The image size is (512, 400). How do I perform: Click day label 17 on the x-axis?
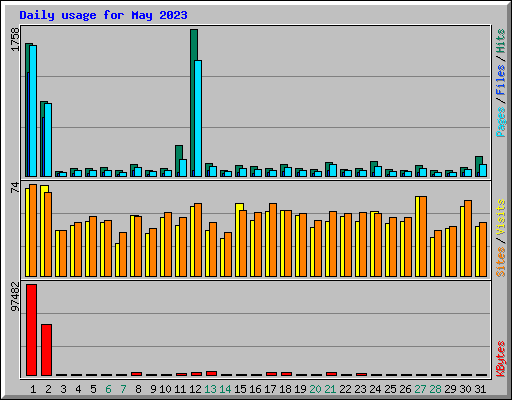[270, 389]
